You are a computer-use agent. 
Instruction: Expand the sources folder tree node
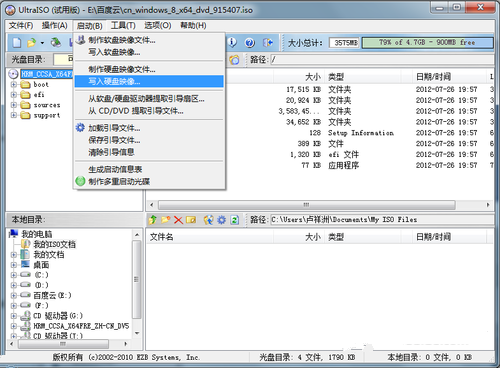click(x=14, y=105)
